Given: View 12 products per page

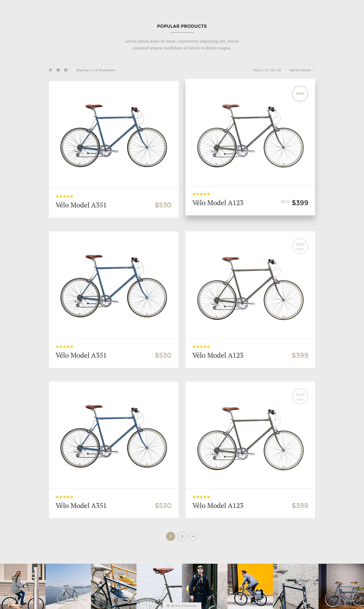Looking at the screenshot, I should tap(266, 70).
